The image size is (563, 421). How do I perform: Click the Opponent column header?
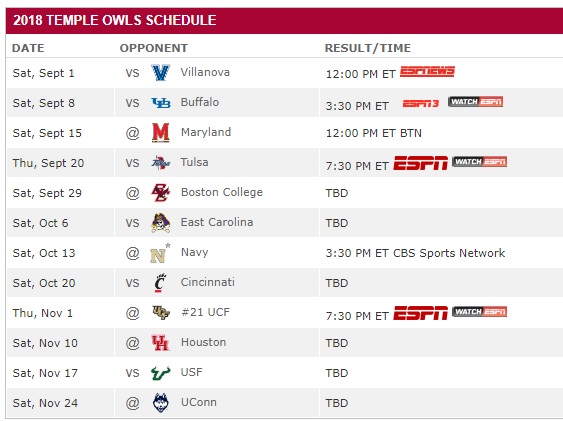[x=154, y=48]
